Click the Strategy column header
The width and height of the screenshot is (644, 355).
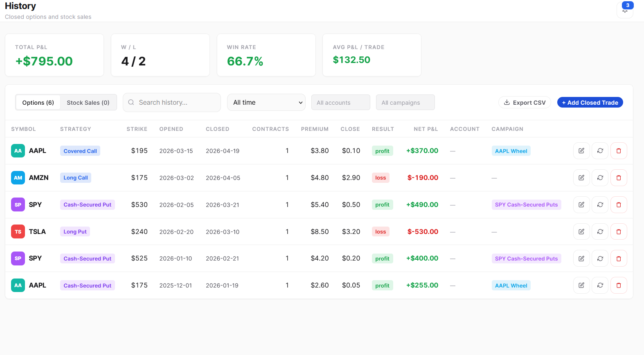(76, 129)
